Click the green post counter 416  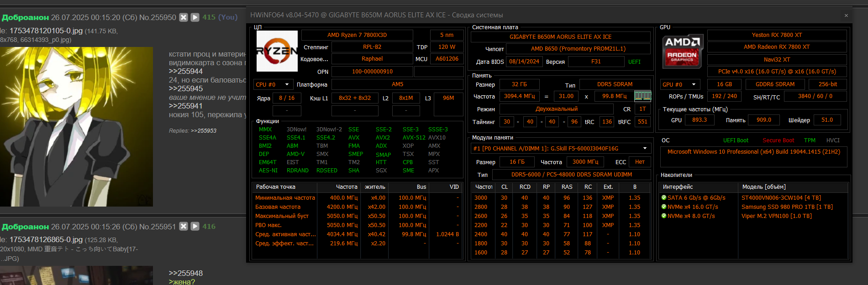[x=209, y=226]
